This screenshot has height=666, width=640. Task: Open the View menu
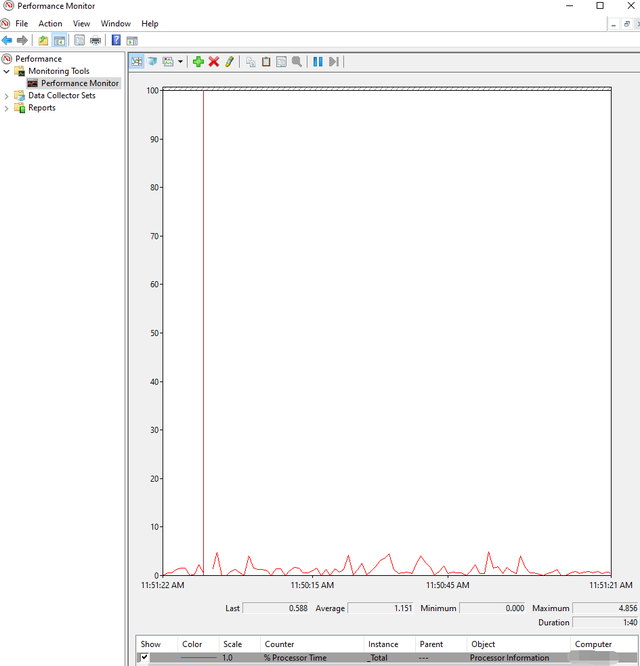pyautogui.click(x=81, y=24)
